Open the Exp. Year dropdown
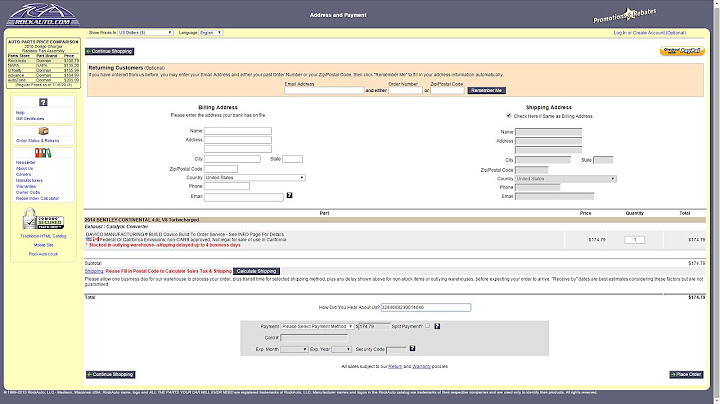720x404 pixels. pyautogui.click(x=342, y=349)
